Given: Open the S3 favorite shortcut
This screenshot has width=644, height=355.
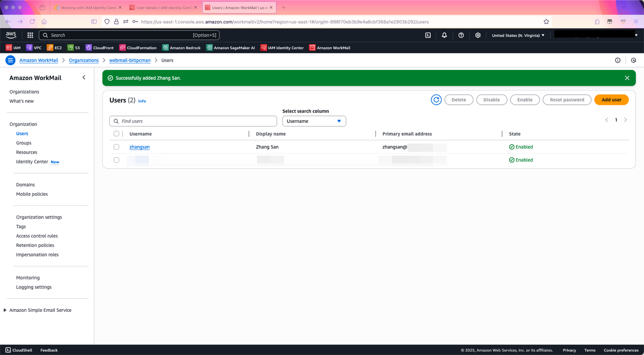Looking at the screenshot, I should pos(74,48).
